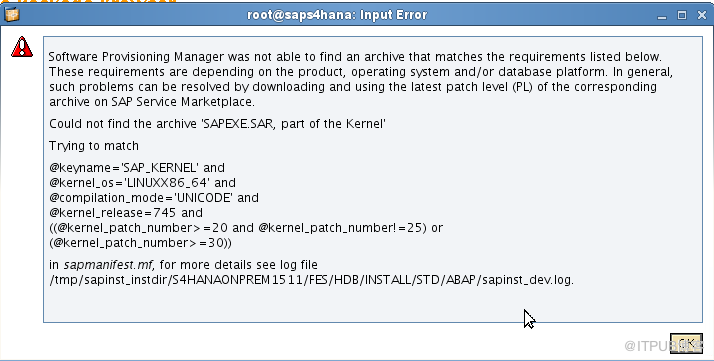
Task: Select the @compilation_mode='UNICODE' line
Action: pyautogui.click(x=154, y=198)
